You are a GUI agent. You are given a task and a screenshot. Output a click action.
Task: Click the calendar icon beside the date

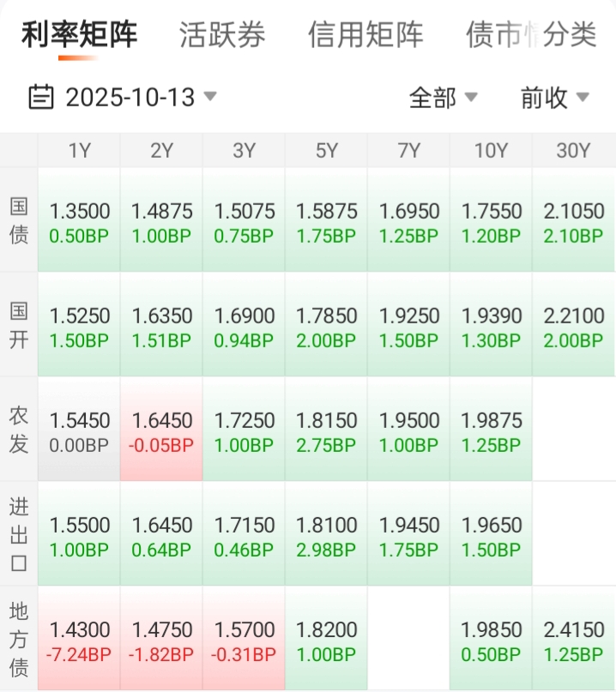coord(40,97)
